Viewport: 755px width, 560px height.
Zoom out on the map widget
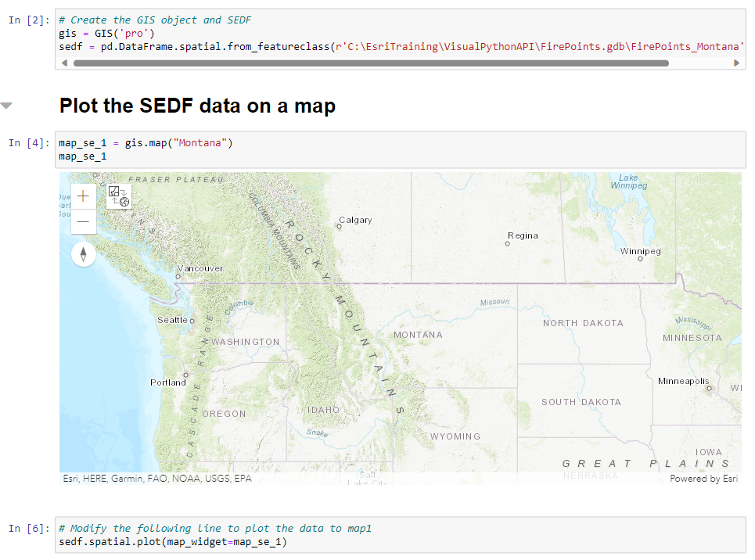(84, 222)
